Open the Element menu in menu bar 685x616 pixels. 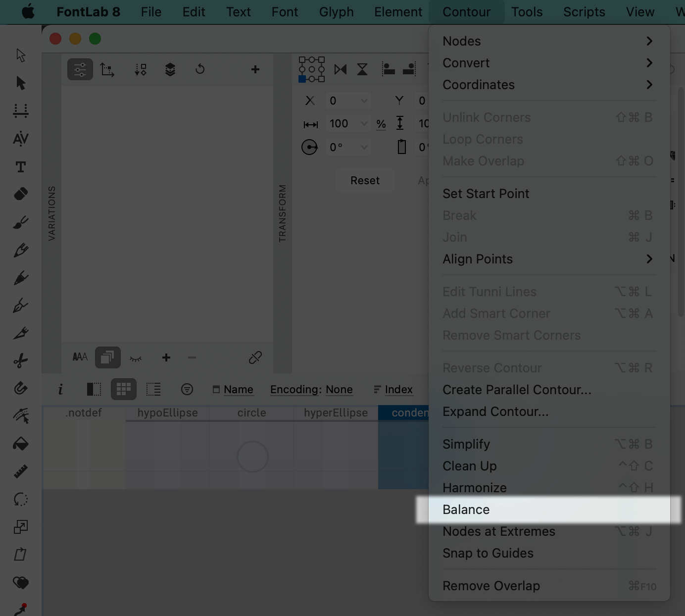(x=398, y=12)
